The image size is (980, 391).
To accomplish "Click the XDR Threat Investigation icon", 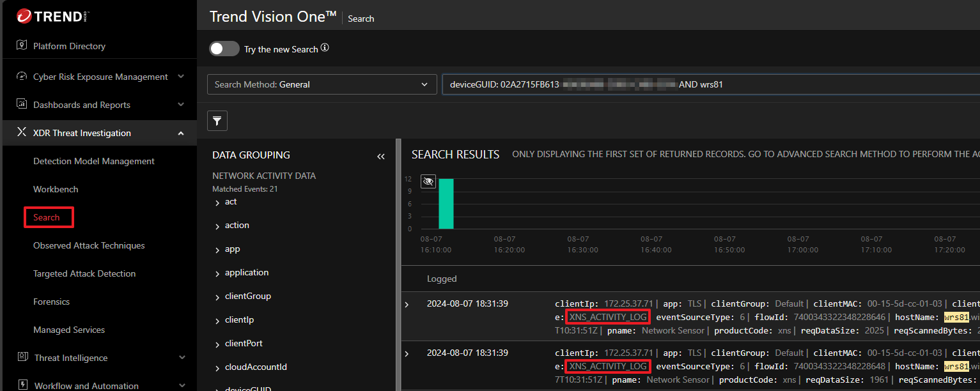I will pyautogui.click(x=22, y=133).
